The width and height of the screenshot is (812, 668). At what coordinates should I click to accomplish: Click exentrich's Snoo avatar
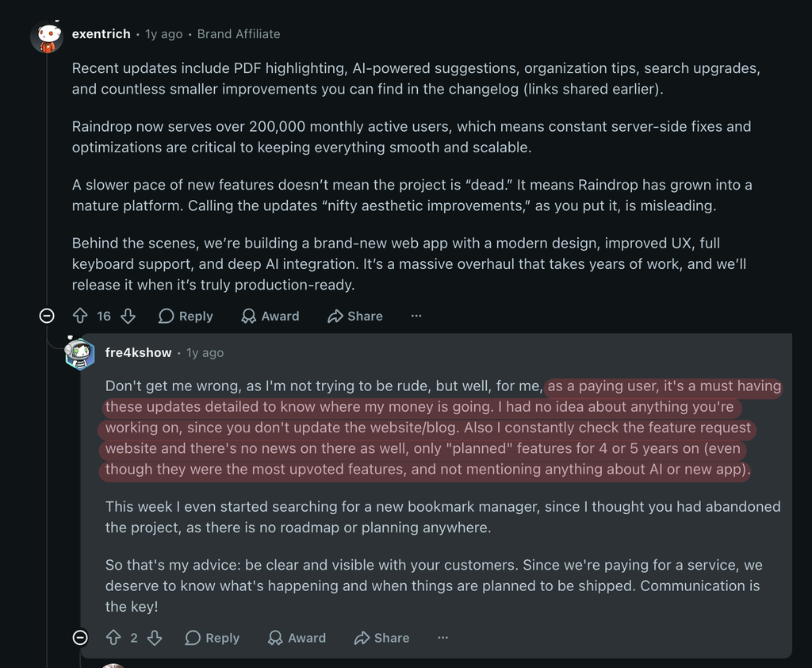point(47,36)
